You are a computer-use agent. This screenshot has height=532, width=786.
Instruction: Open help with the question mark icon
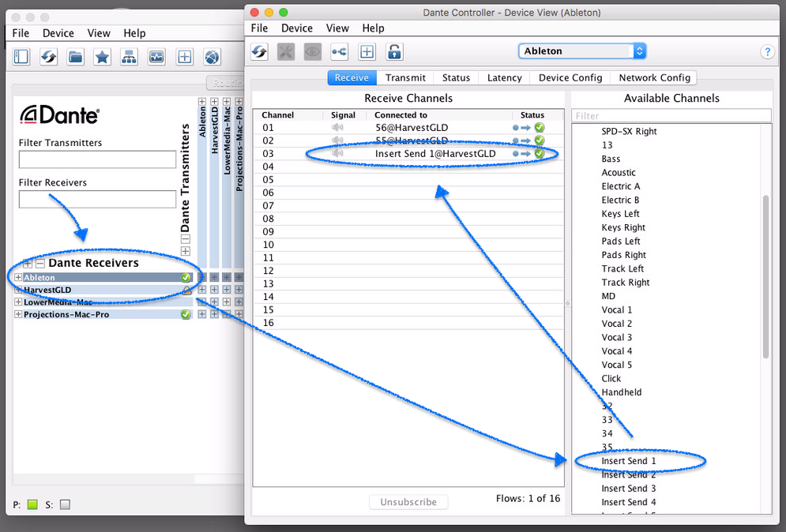[767, 51]
